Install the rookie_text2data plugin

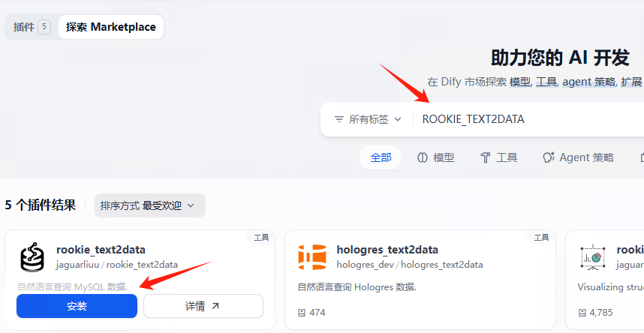(77, 306)
